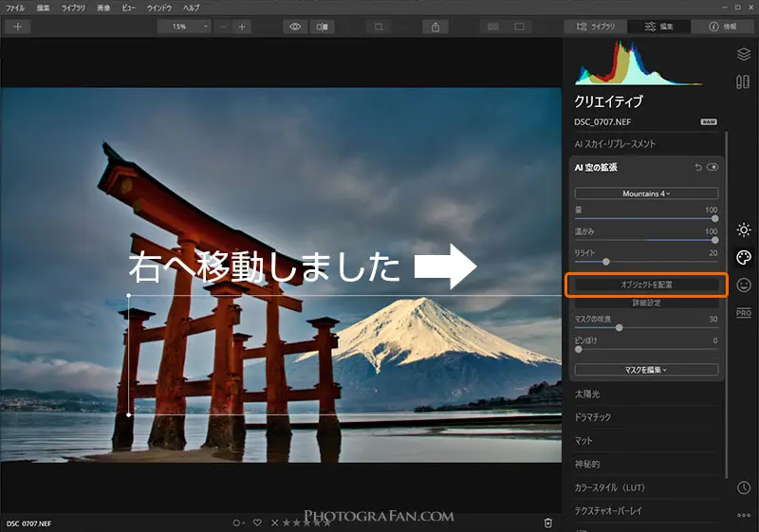
Task: Select the Creative palette icon
Action: click(x=744, y=257)
